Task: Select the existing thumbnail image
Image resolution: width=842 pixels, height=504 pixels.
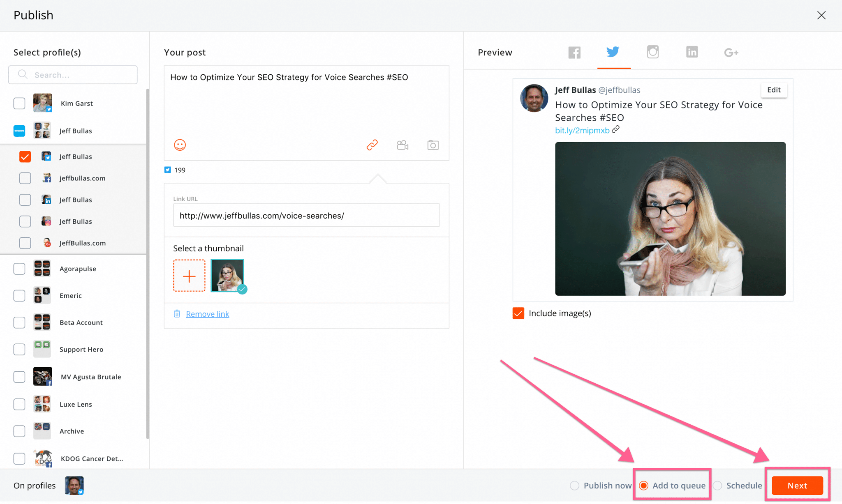Action: tap(227, 275)
